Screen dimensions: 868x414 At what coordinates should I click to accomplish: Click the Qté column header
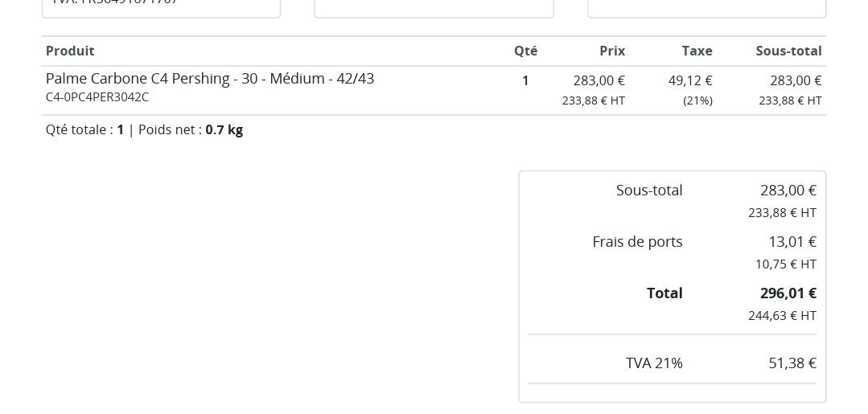click(x=525, y=51)
